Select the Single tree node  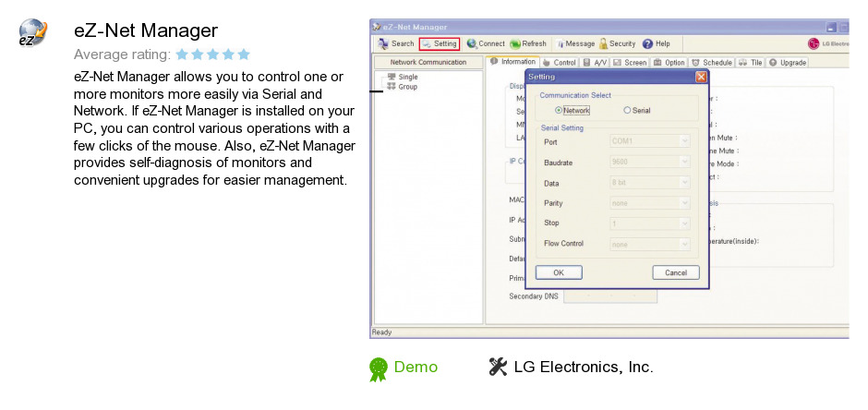click(403, 77)
